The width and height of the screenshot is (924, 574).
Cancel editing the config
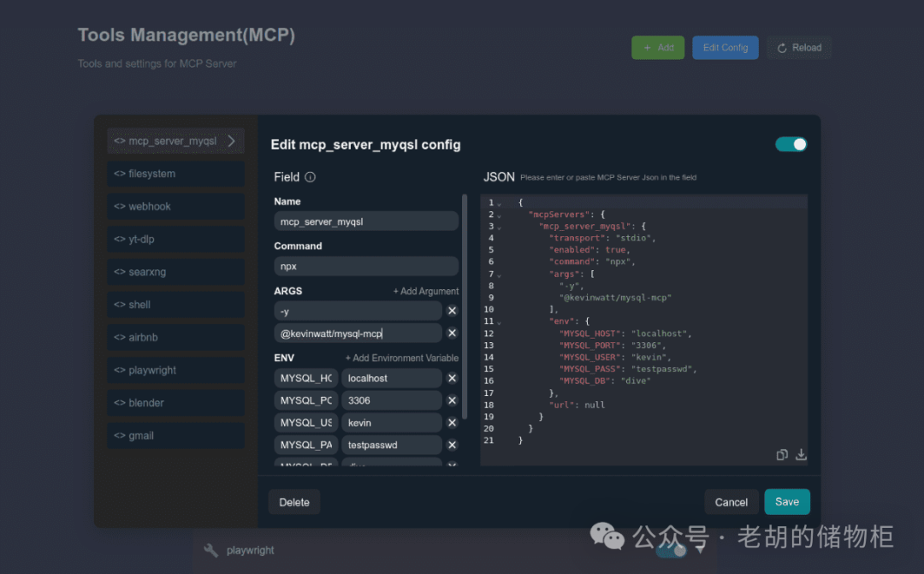click(731, 502)
